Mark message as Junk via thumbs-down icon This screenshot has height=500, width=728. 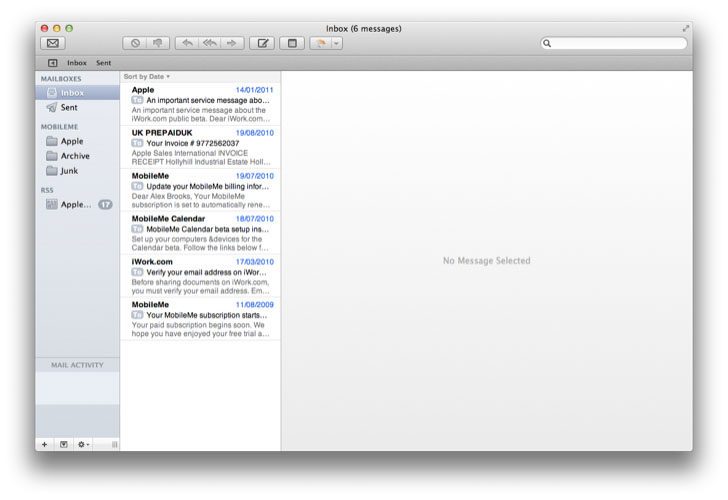158,43
